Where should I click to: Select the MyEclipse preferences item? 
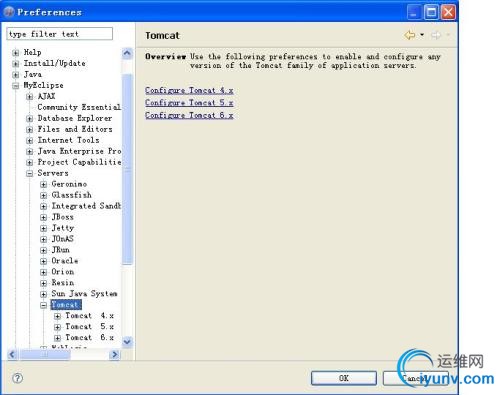[43, 85]
